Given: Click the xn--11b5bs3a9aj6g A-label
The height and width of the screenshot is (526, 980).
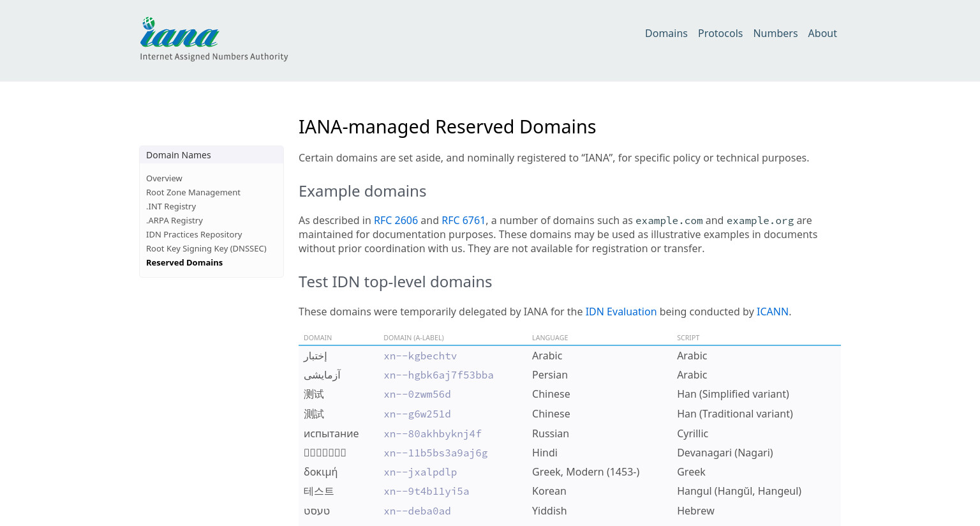Looking at the screenshot, I should point(436,453).
